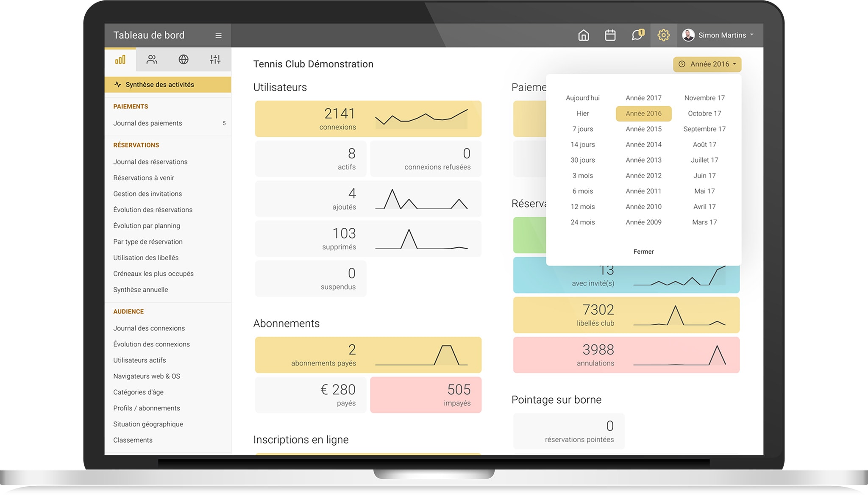Go to Synthèse des activités menu item
The height and width of the screenshot is (496, 868).
click(159, 85)
